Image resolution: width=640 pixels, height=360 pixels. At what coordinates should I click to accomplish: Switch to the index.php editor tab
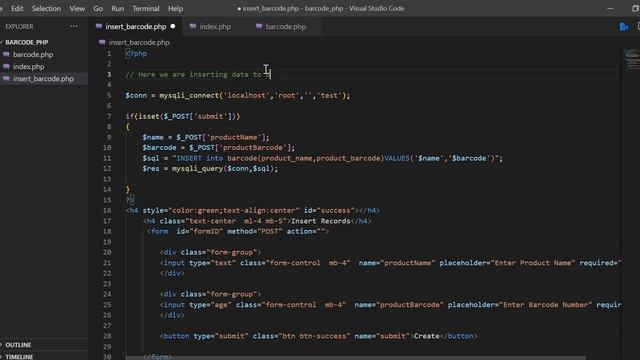click(215, 27)
